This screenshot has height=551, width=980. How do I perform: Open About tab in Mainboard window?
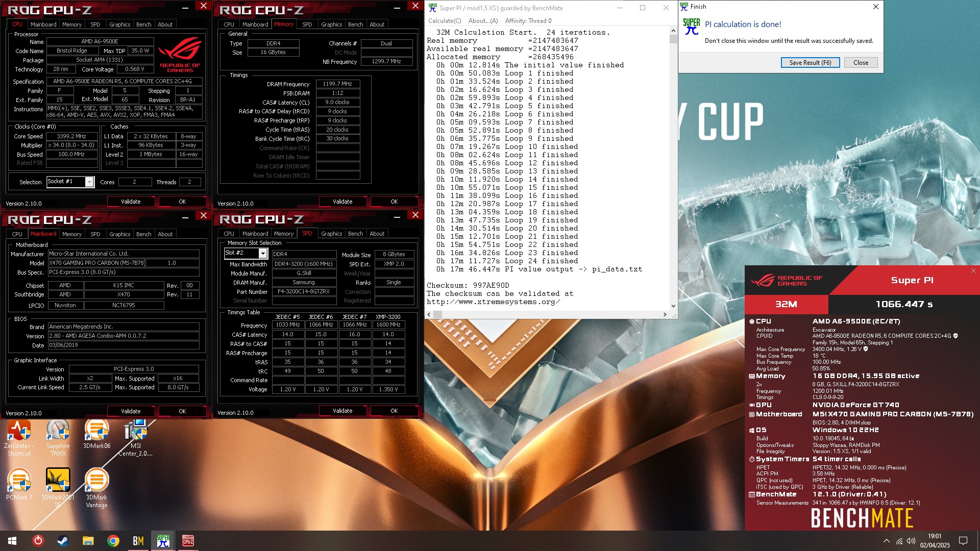165,234
